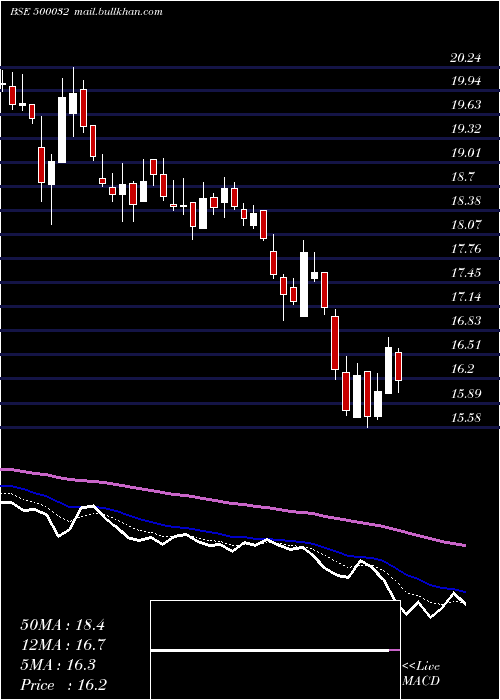Select the 17.45 price axis label
This screenshot has width=500, height=700.
pos(466,273)
